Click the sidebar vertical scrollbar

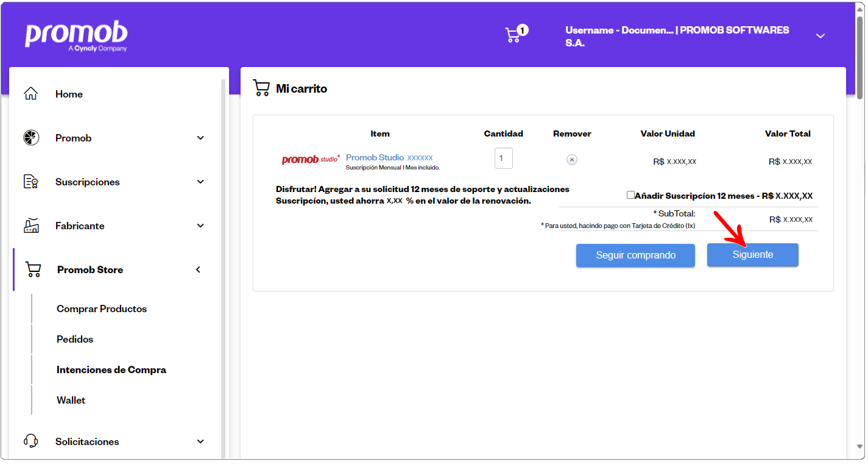(223, 268)
